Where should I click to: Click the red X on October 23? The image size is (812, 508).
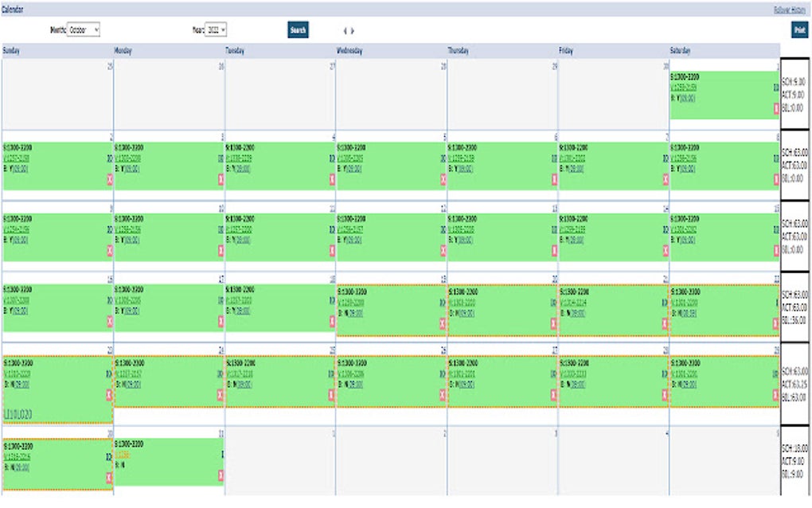tap(109, 394)
